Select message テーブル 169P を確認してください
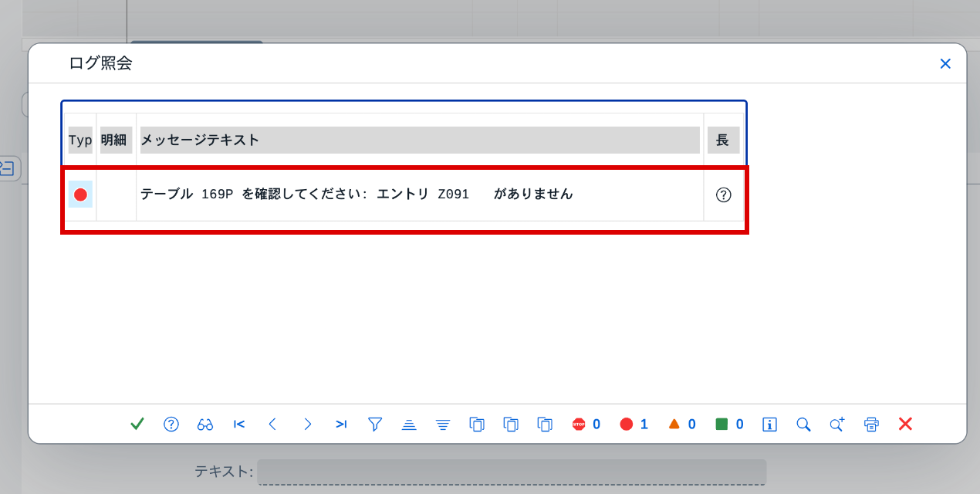Viewport: 980px width, 494px height. click(357, 195)
